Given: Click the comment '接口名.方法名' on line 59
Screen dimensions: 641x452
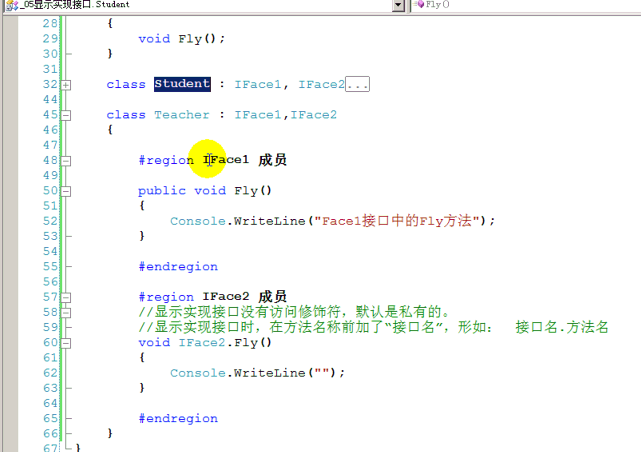Looking at the screenshot, I should tap(562, 327).
